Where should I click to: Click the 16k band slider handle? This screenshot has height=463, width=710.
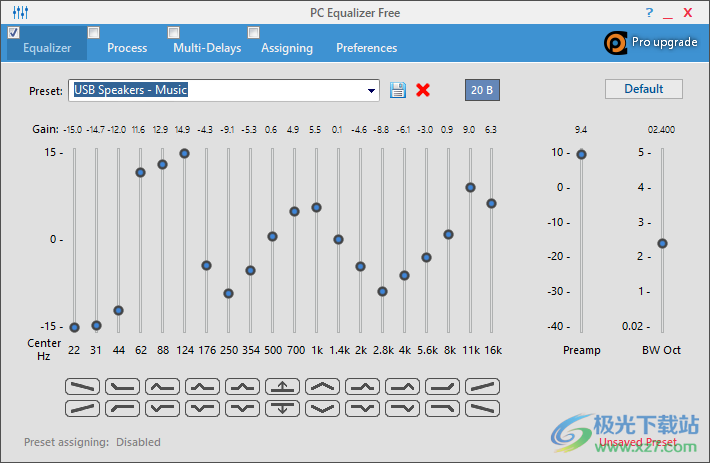491,204
